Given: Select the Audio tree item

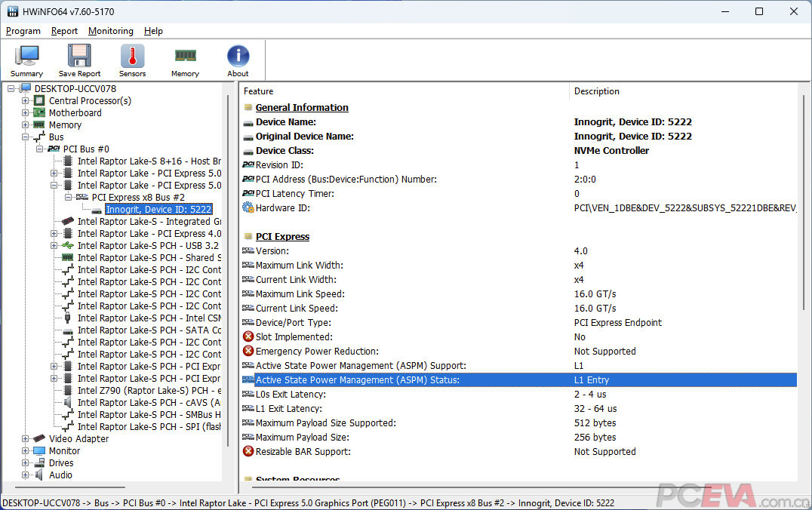Looking at the screenshot, I should 60,475.
